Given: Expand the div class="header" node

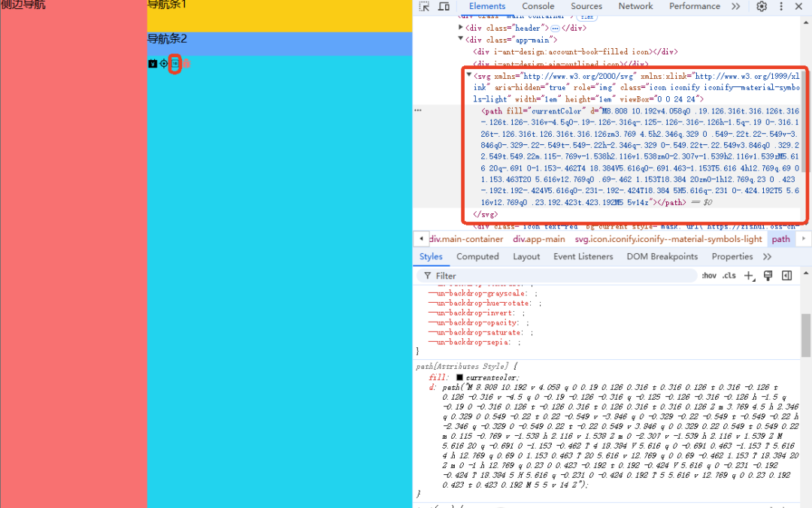Looking at the screenshot, I should [x=461, y=28].
